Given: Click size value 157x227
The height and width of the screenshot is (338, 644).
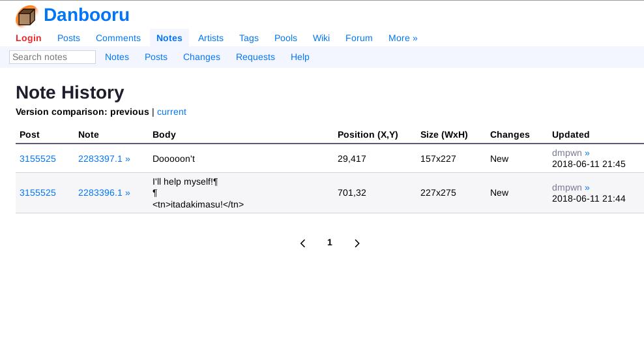Looking at the screenshot, I should point(438,159).
